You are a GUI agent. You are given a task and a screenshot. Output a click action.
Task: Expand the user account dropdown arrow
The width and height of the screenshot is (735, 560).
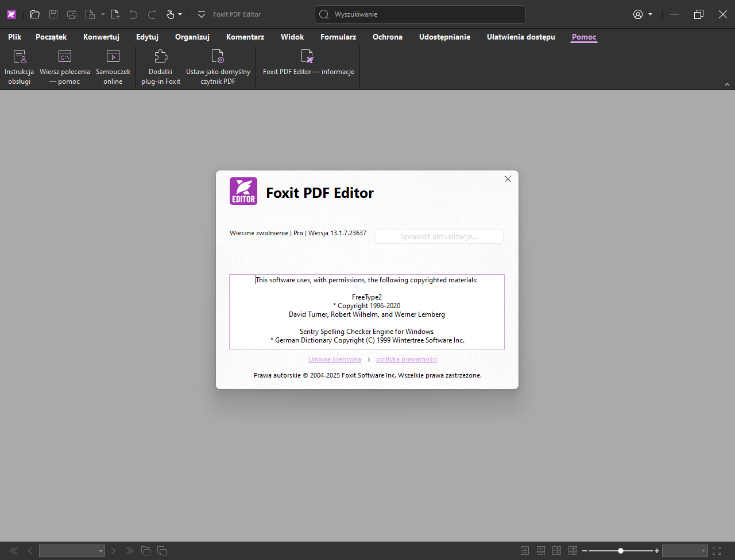pyautogui.click(x=651, y=14)
